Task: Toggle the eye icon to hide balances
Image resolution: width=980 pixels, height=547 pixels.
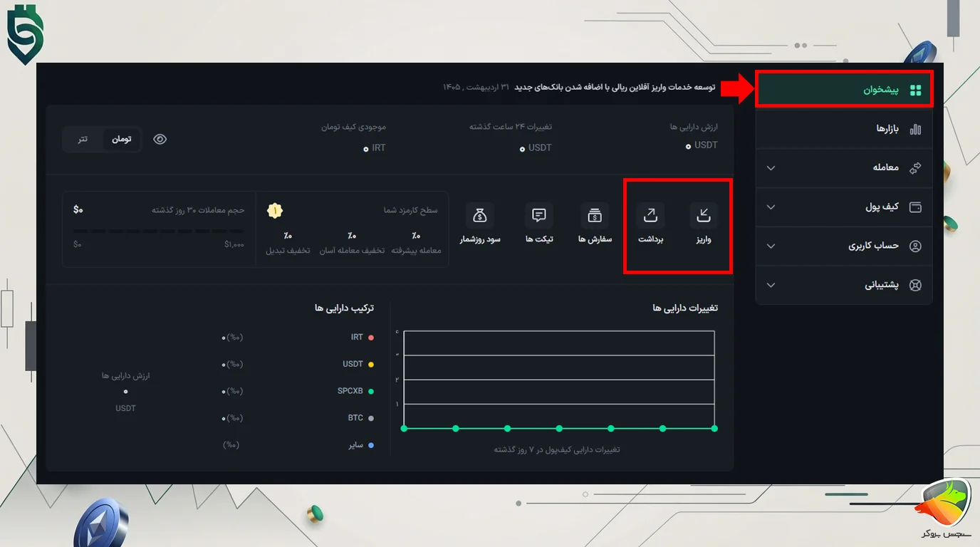Action: click(x=160, y=140)
